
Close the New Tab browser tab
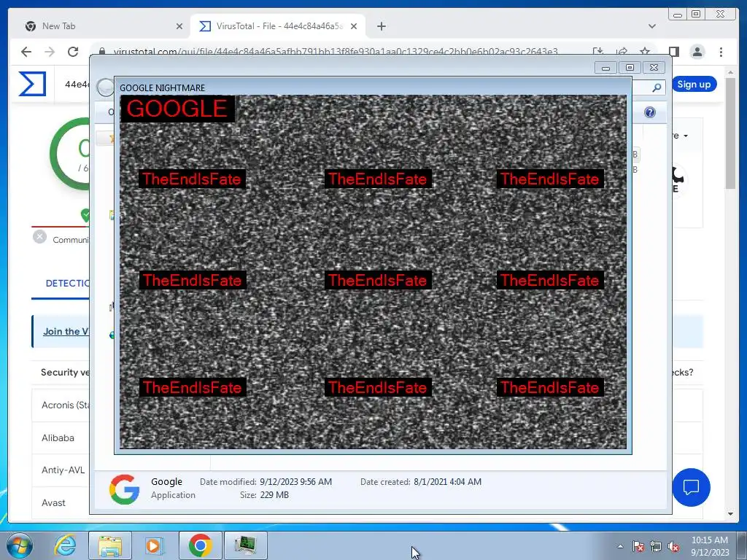179,27
